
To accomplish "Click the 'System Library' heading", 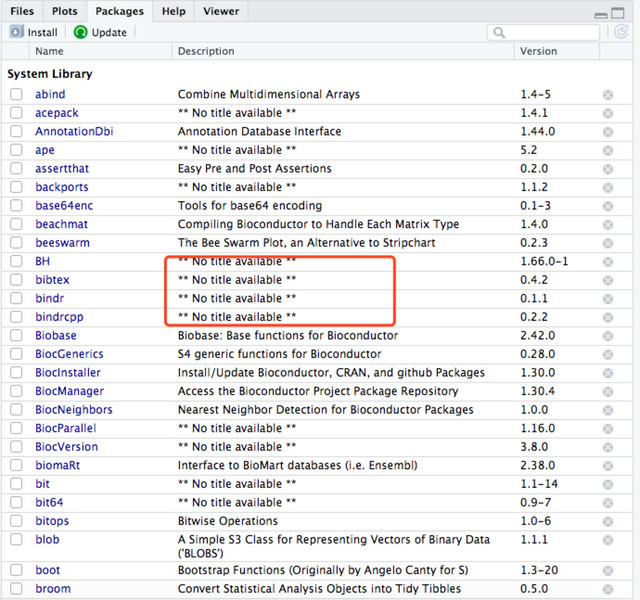I will (50, 74).
